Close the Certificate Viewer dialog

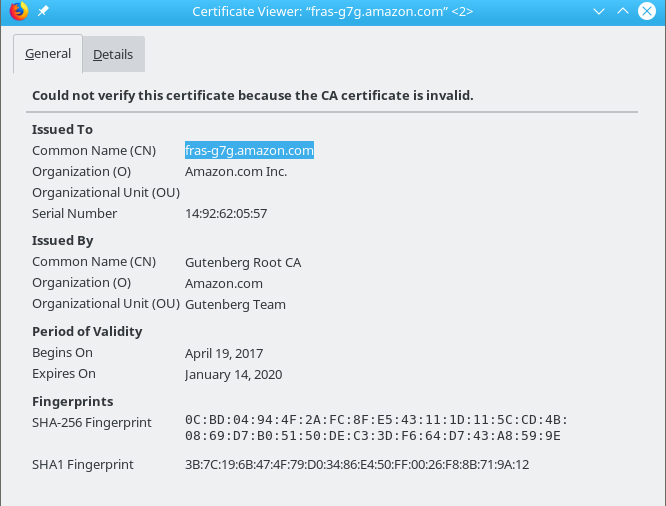pyautogui.click(x=647, y=11)
